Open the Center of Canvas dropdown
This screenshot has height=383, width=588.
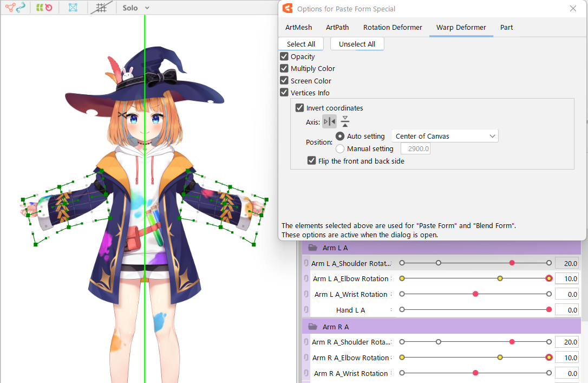pos(445,136)
